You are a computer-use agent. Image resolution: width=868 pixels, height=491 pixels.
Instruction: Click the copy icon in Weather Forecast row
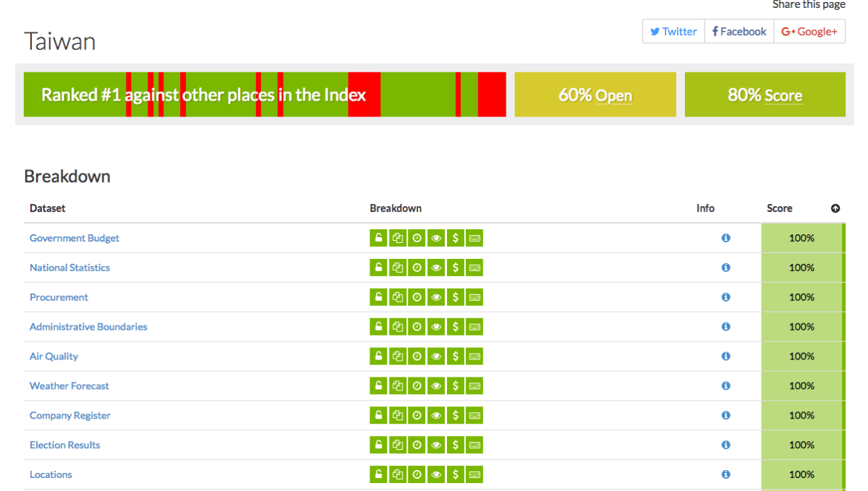coord(397,386)
